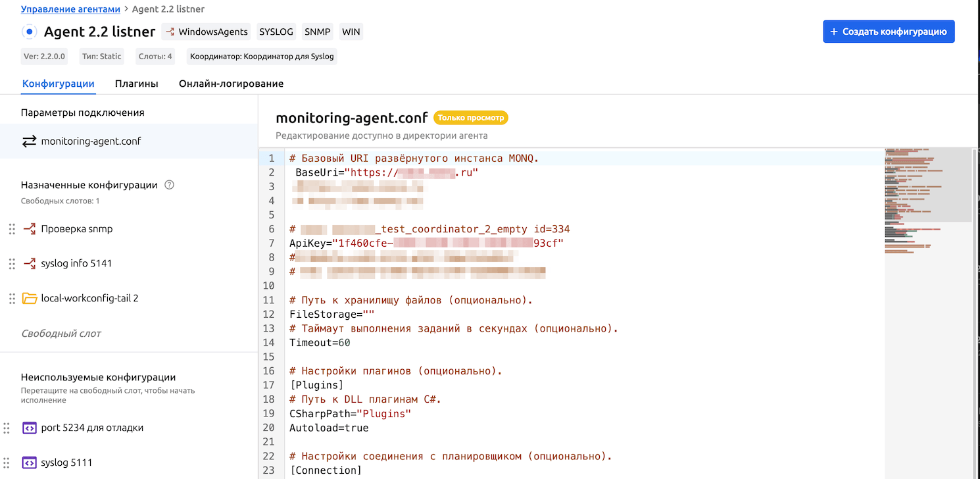The image size is (980, 479).
Task: Click drag handle beside Проверка snmp
Action: [12, 229]
